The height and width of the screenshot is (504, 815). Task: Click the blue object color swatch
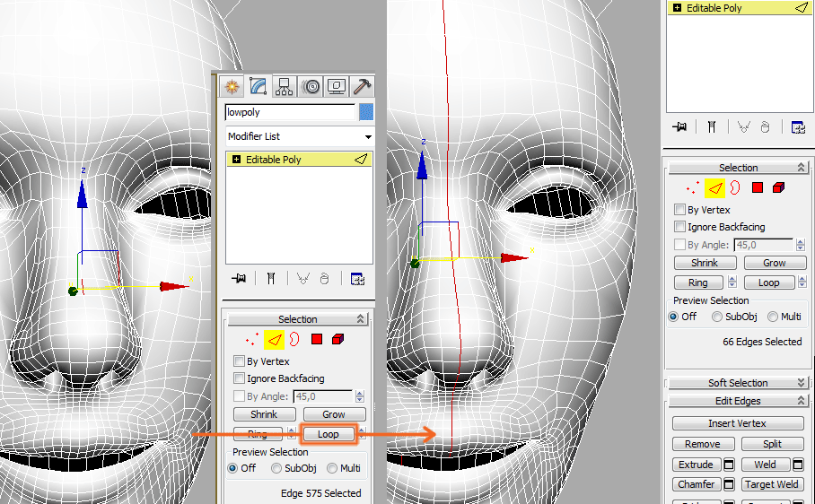click(x=366, y=112)
